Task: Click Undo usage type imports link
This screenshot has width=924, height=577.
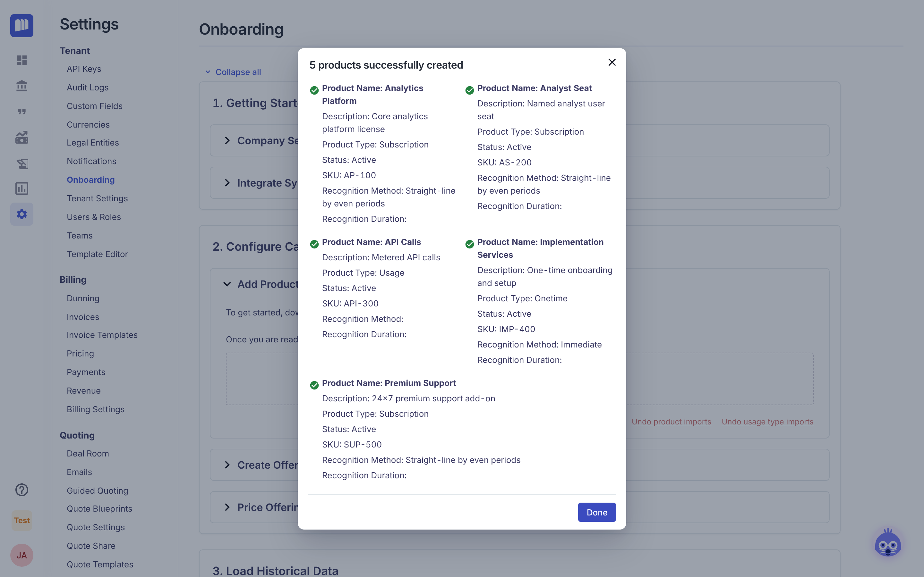Action: pos(767,422)
